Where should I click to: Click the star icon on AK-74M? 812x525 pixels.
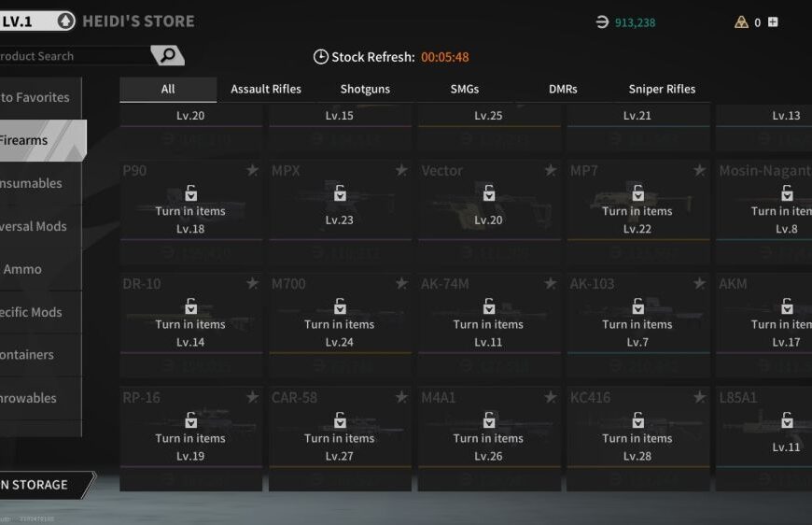click(x=551, y=284)
